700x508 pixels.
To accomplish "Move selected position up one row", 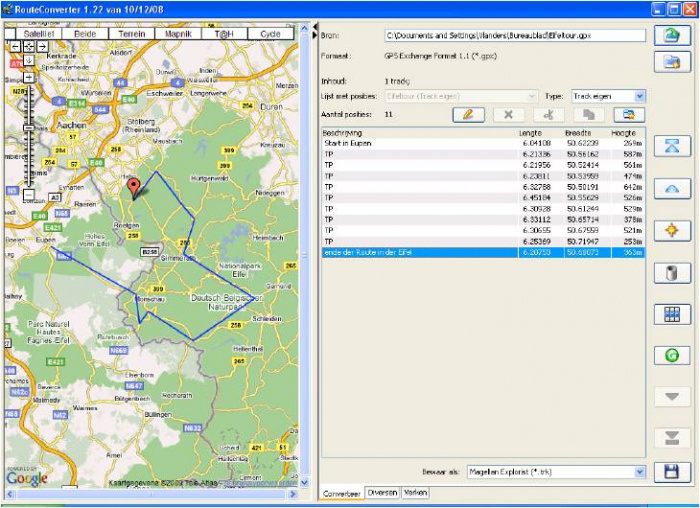I will 672,188.
